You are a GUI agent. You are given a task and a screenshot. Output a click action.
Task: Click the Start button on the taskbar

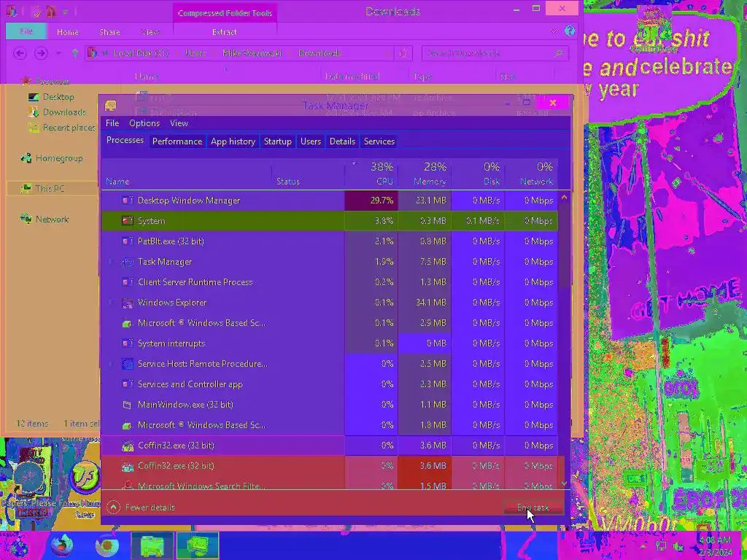(17, 547)
